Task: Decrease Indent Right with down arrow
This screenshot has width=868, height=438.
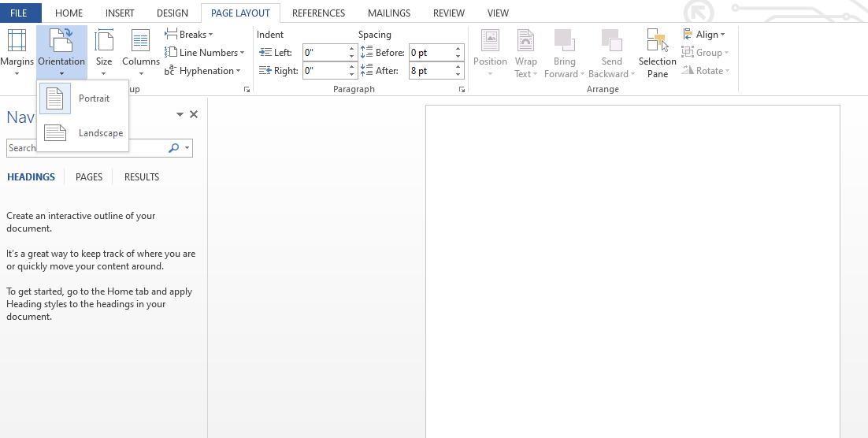Action: click(352, 75)
